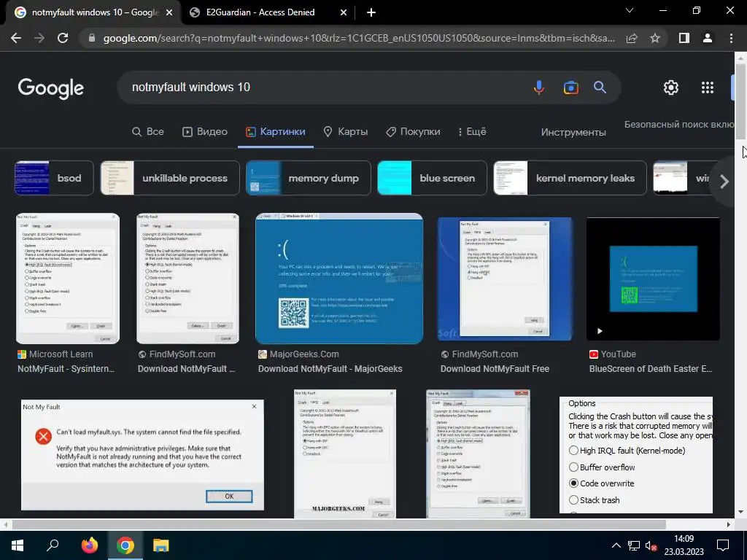Open Google quick settings gear
This screenshot has width=747, height=560.
point(671,87)
